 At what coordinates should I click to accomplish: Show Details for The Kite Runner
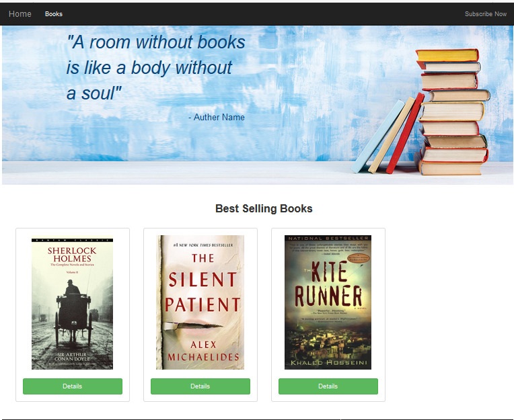(328, 386)
